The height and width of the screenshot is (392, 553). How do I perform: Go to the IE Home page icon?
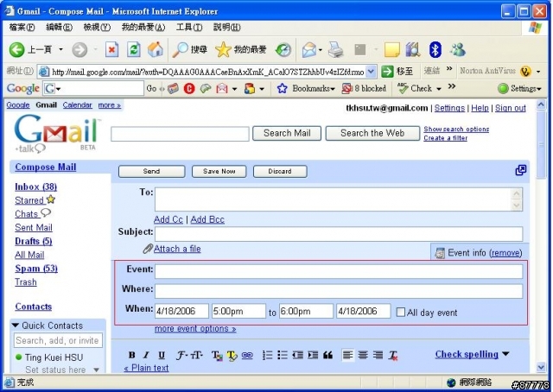click(156, 50)
